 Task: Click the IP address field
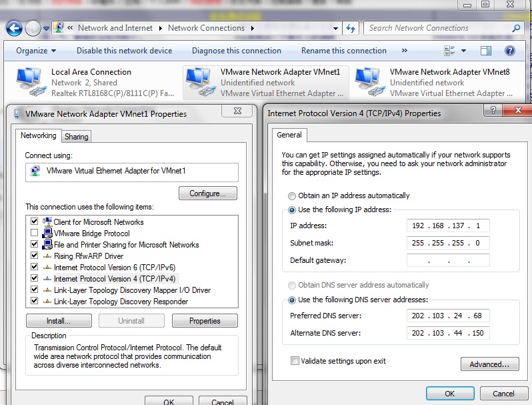coord(448,226)
